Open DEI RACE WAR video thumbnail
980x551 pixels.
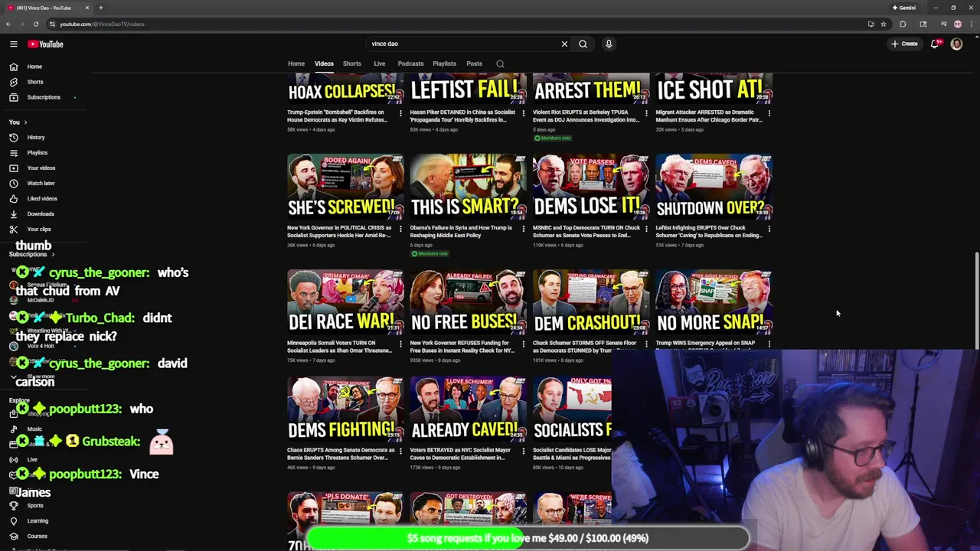point(345,302)
